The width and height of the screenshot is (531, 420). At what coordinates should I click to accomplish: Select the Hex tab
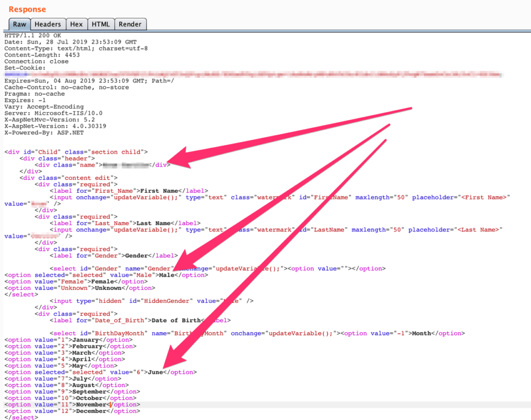pos(77,24)
